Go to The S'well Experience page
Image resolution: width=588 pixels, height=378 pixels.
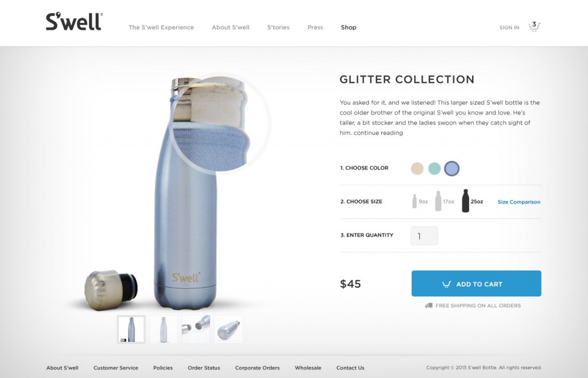tap(161, 28)
